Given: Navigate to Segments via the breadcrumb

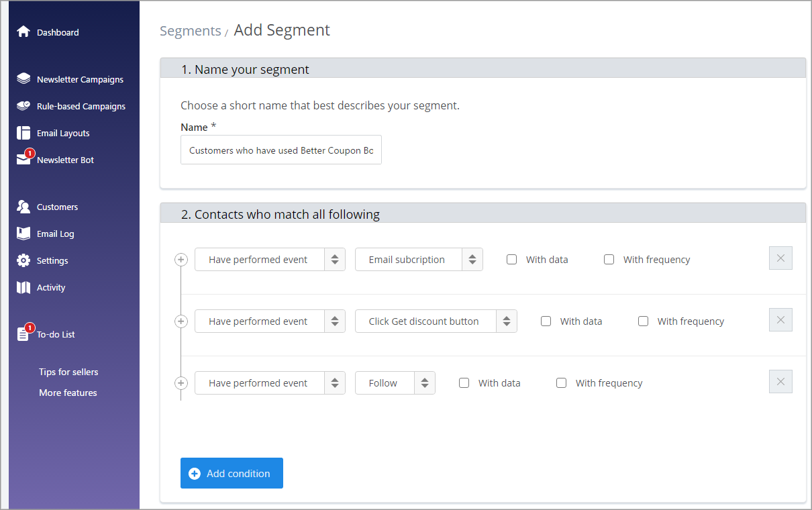Looking at the screenshot, I should [x=190, y=31].
